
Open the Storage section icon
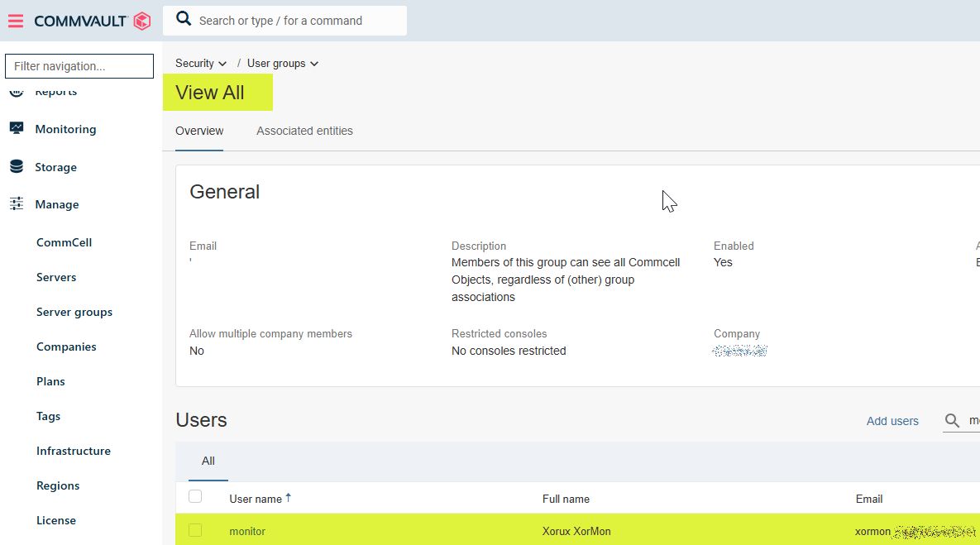pos(17,167)
